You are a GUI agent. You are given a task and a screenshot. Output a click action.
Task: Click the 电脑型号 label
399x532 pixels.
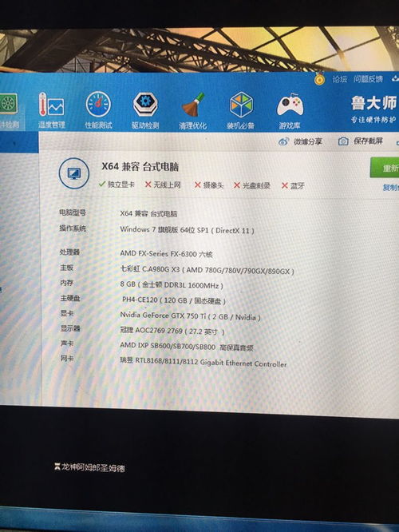click(x=73, y=212)
